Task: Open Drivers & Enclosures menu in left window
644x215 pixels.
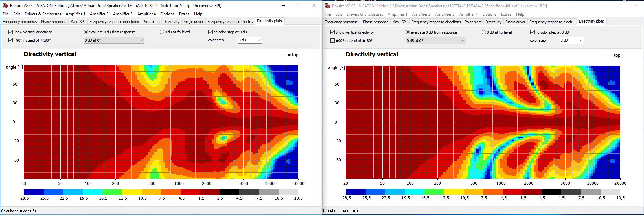Action: (43, 14)
